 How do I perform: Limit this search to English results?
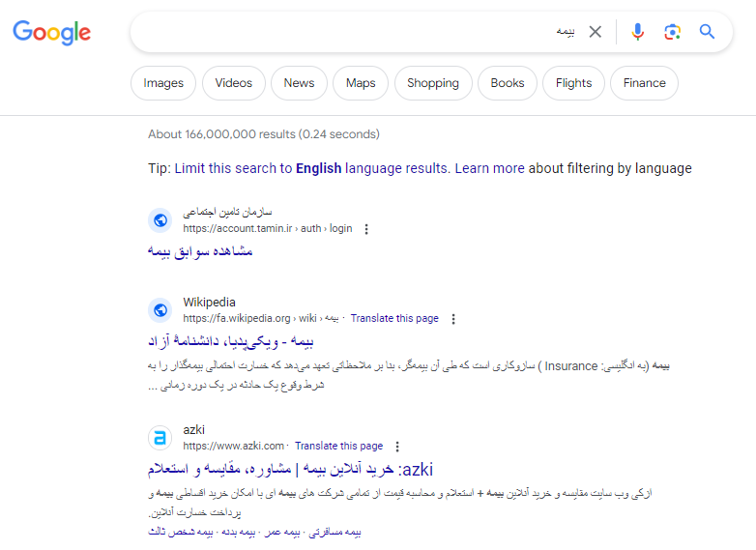click(312, 168)
